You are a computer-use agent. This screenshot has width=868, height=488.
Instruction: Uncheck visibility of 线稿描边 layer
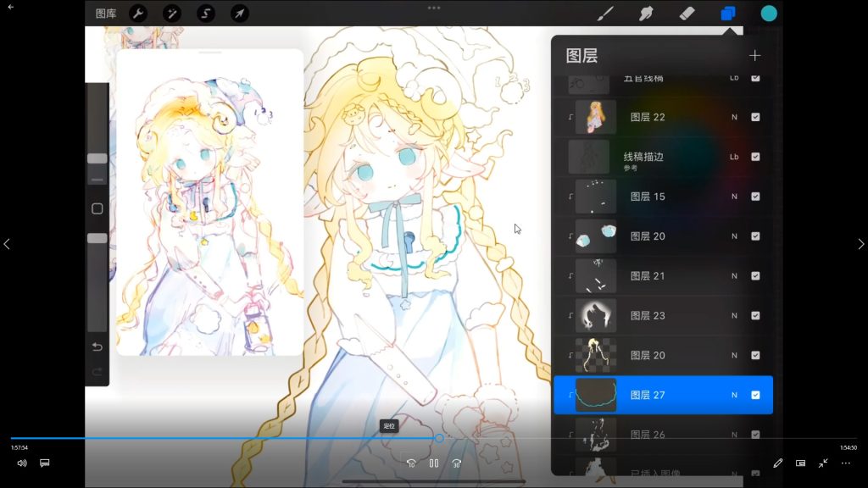[x=755, y=157]
